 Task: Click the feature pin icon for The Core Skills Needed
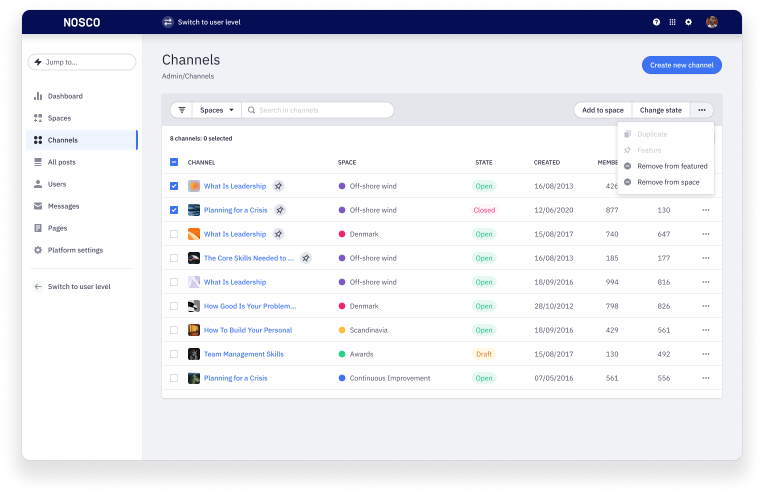[x=306, y=258]
